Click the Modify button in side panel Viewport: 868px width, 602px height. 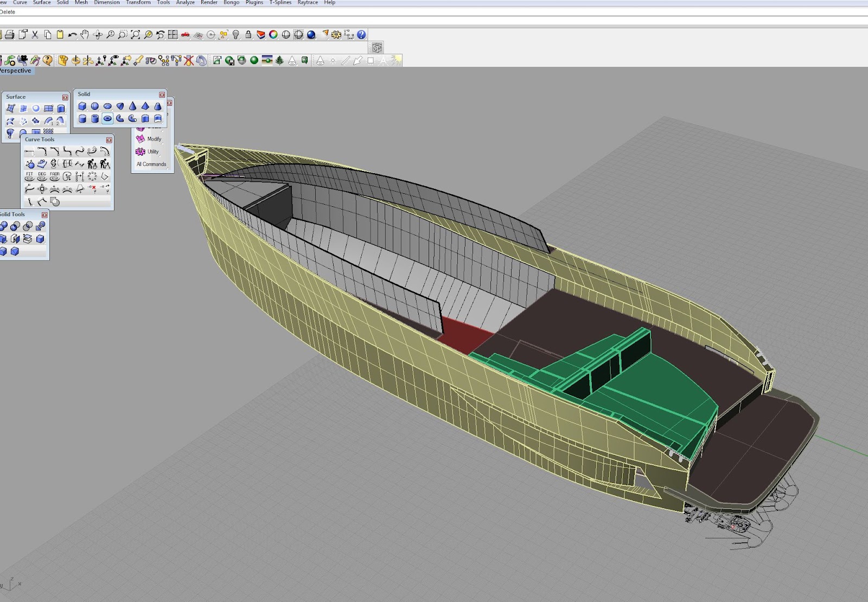[x=149, y=139]
